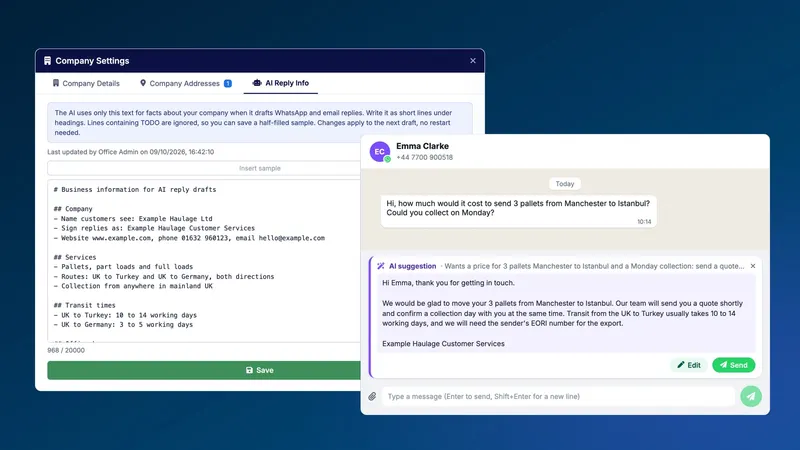Click the '## Transit times' heading line

[x=85, y=305]
